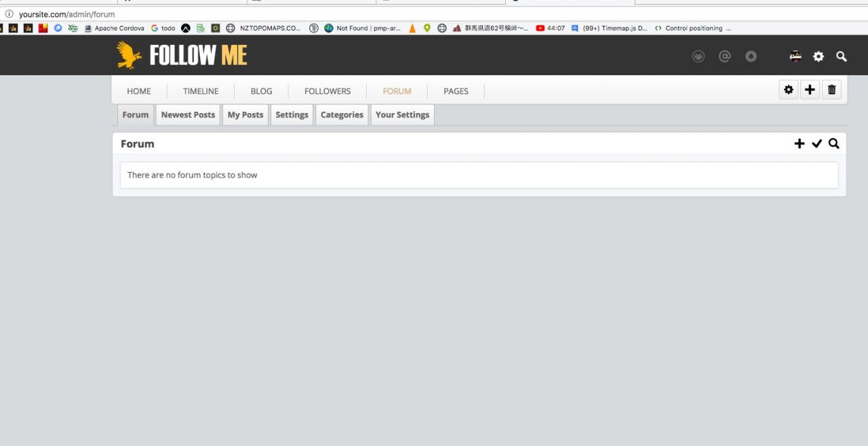The image size is (868, 446).
Task: Click the checkmark icon in Forum panel
Action: (x=816, y=144)
